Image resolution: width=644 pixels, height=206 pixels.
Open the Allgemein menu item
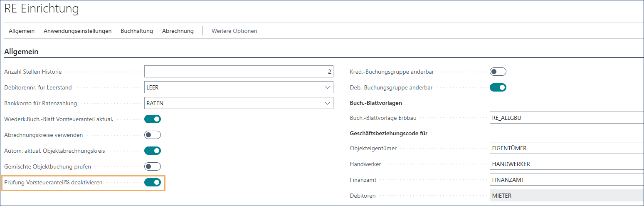22,31
